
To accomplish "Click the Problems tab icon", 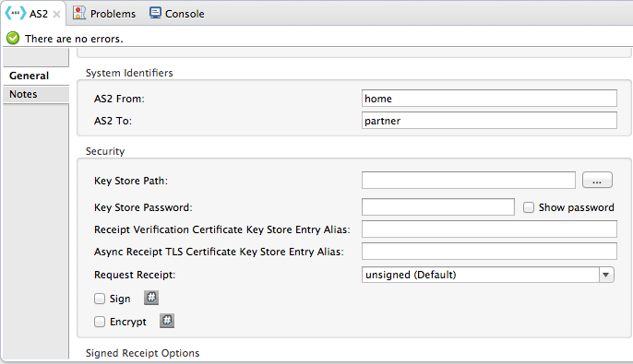I will click(79, 13).
